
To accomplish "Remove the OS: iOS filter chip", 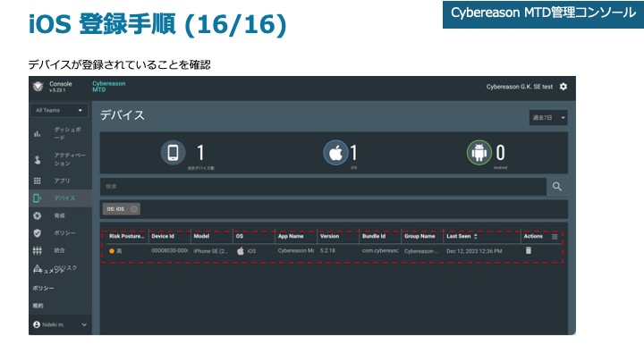I will [x=134, y=209].
